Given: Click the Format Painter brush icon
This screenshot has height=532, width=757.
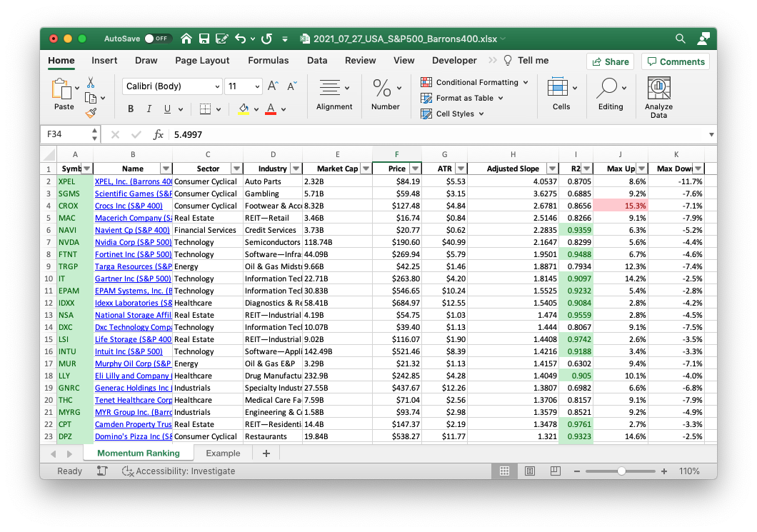Looking at the screenshot, I should [x=91, y=113].
